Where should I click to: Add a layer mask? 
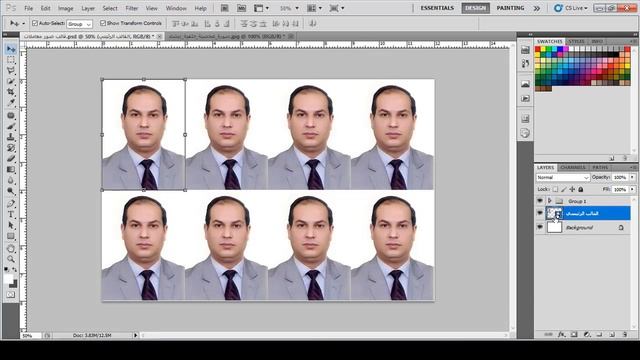tap(574, 334)
